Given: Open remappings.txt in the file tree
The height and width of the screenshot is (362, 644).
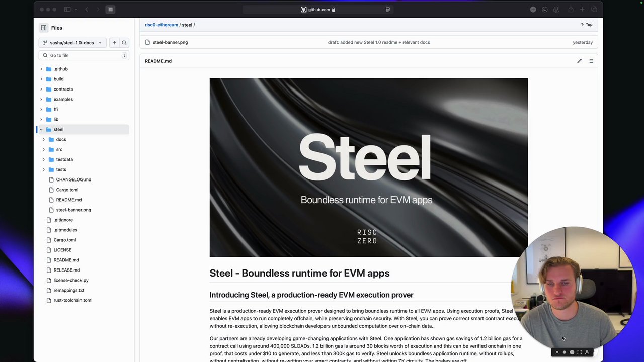Looking at the screenshot, I should (x=69, y=290).
